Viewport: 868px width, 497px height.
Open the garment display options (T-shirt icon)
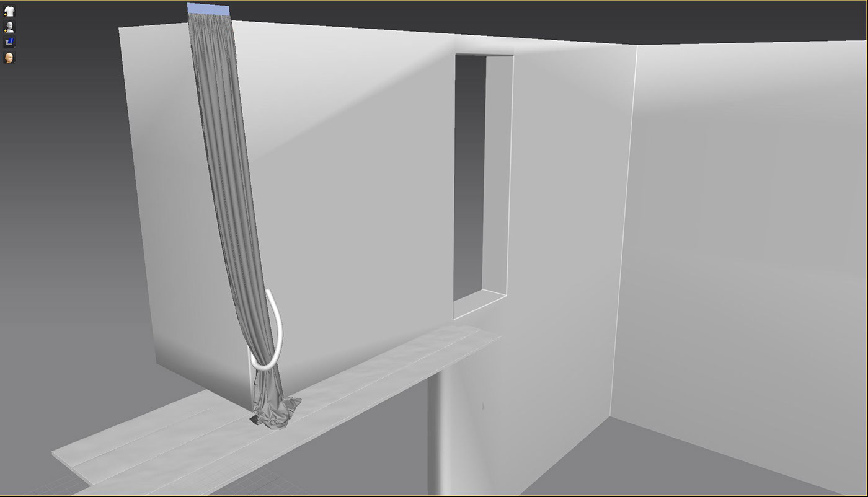(x=9, y=11)
